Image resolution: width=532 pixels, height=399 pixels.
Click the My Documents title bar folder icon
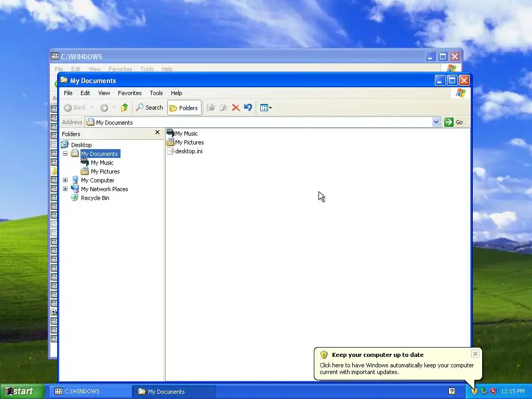[x=64, y=80]
